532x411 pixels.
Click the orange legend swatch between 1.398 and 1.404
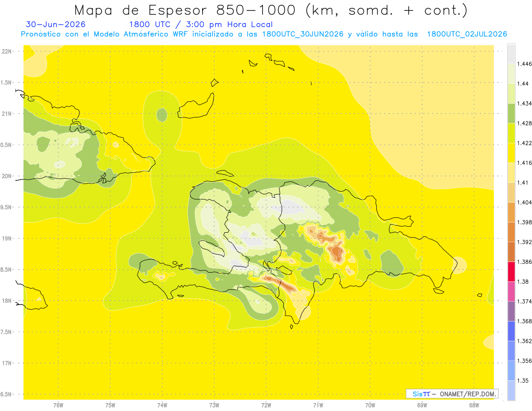tap(511, 212)
